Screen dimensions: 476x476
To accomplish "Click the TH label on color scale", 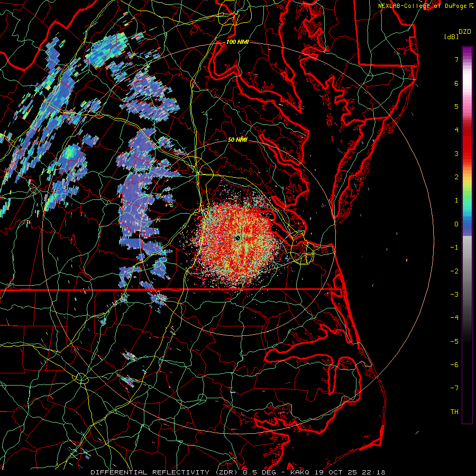I will coord(454,412).
